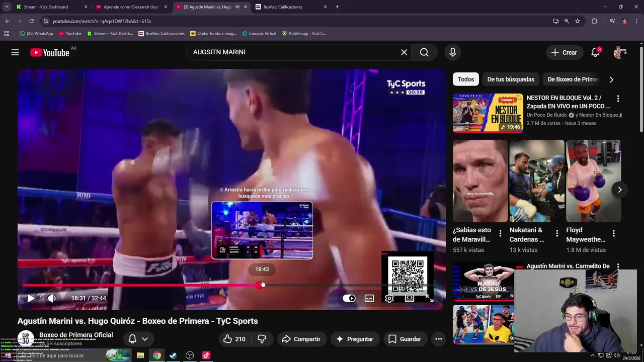The height and width of the screenshot is (362, 644).
Task: Open options for Floyd Mayweather short
Action: click(614, 233)
